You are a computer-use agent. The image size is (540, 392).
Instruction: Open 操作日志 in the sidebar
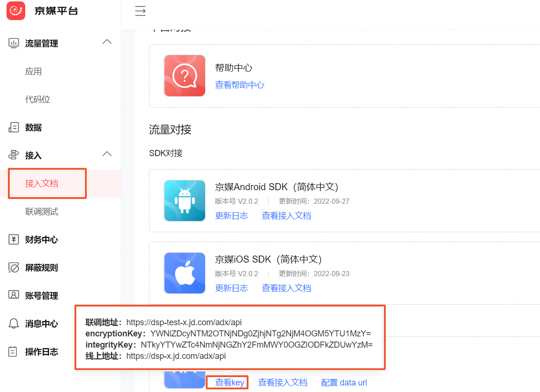[41, 352]
